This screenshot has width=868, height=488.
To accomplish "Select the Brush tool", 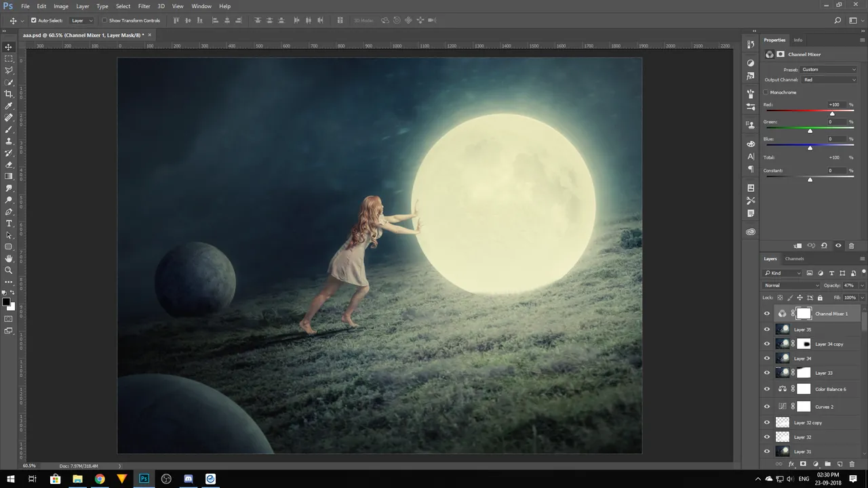I will point(9,129).
